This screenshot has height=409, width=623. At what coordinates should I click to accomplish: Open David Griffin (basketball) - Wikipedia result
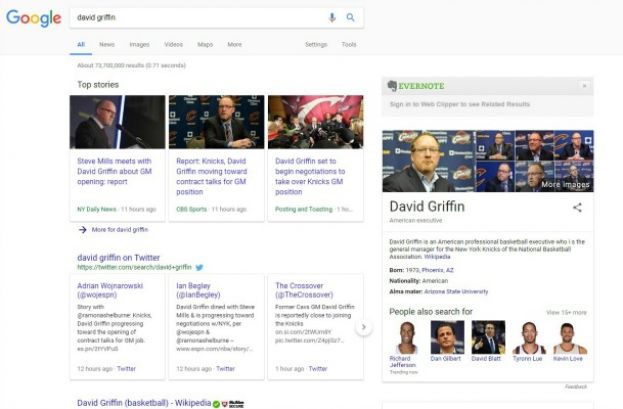click(144, 403)
